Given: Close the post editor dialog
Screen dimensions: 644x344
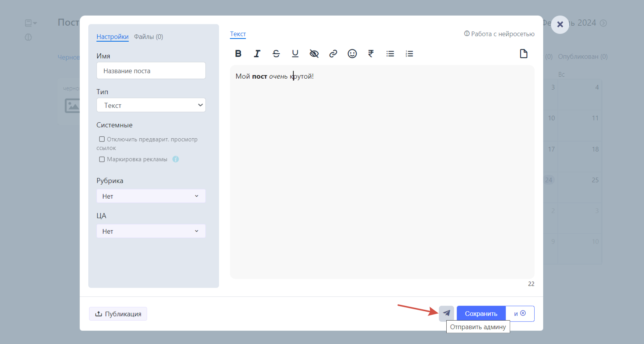Looking at the screenshot, I should click(560, 25).
